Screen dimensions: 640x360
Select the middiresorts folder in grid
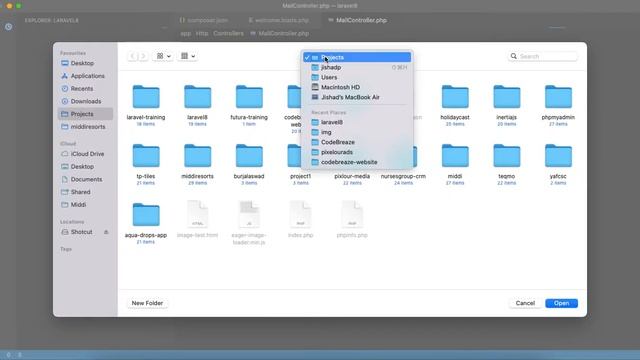[x=198, y=156]
